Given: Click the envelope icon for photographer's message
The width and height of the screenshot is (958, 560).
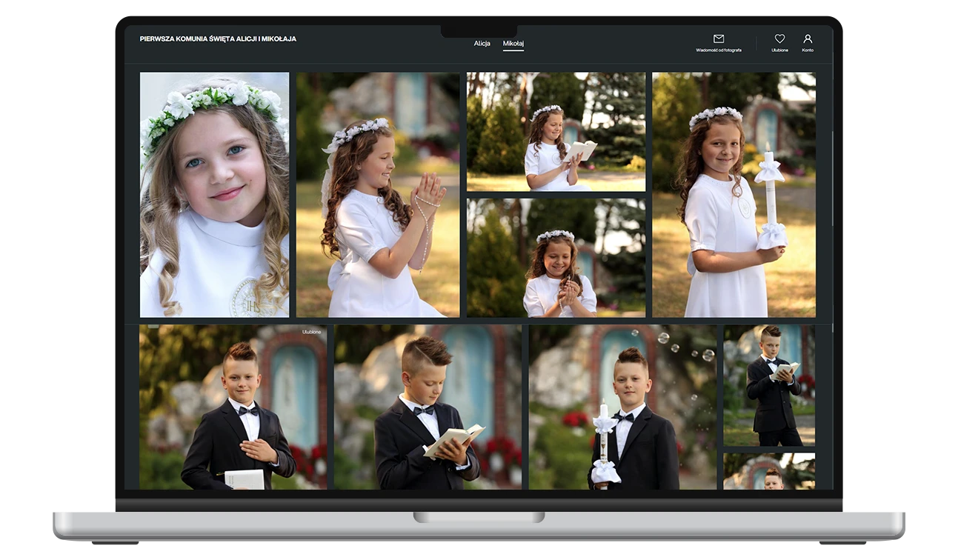Looking at the screenshot, I should [718, 39].
